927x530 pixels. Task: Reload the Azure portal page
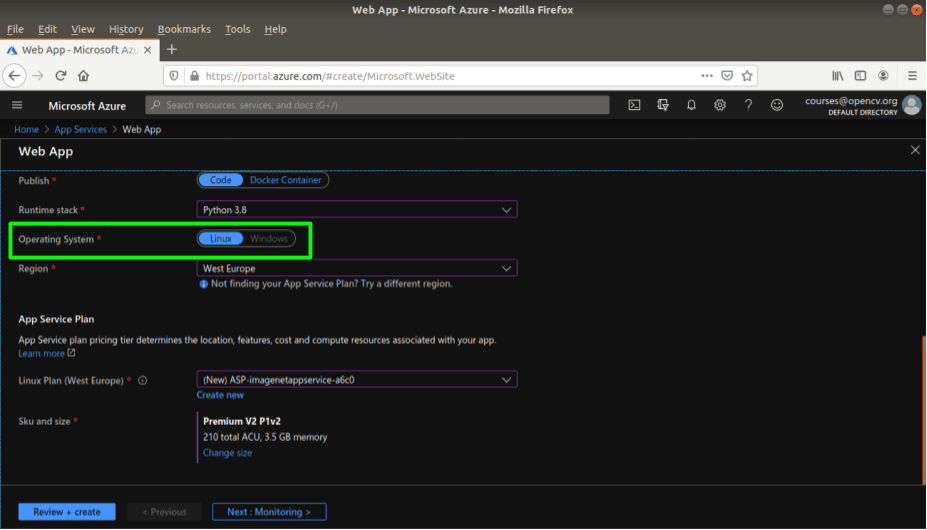coord(60,76)
